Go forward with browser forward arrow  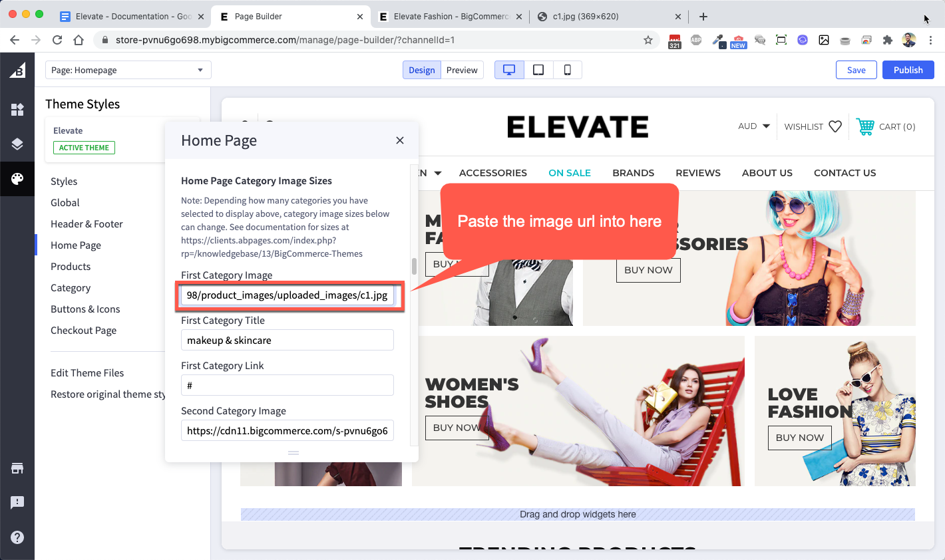36,40
